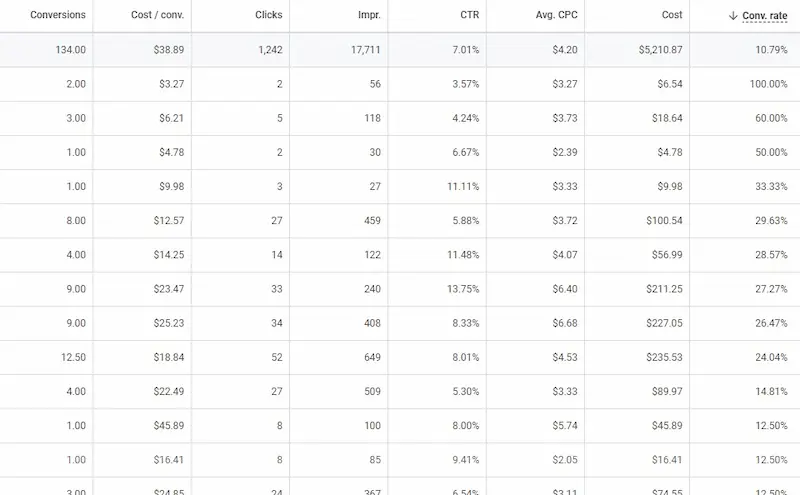Click the down arrow sort icon beside Conv. rate
The width and height of the screenshot is (800, 495).
point(733,16)
